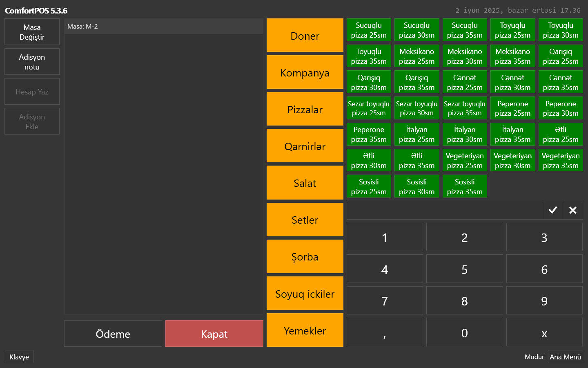588x368 pixels.
Task: Clear the input with the X icon
Action: click(572, 210)
